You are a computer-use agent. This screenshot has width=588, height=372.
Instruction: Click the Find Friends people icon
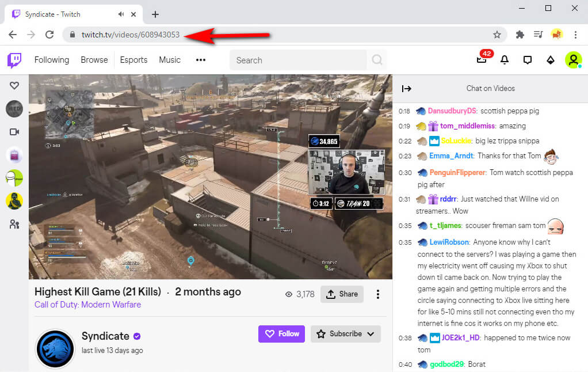coord(14,225)
